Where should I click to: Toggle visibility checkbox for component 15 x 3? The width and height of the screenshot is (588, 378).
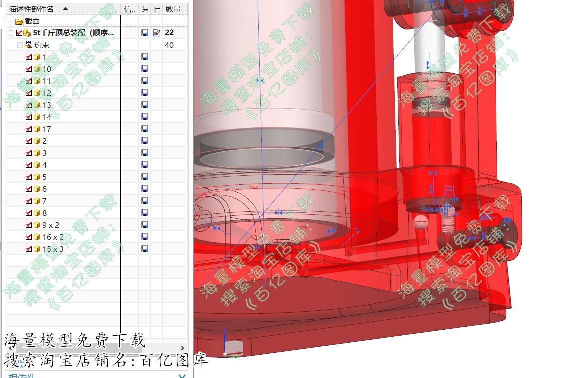click(29, 249)
